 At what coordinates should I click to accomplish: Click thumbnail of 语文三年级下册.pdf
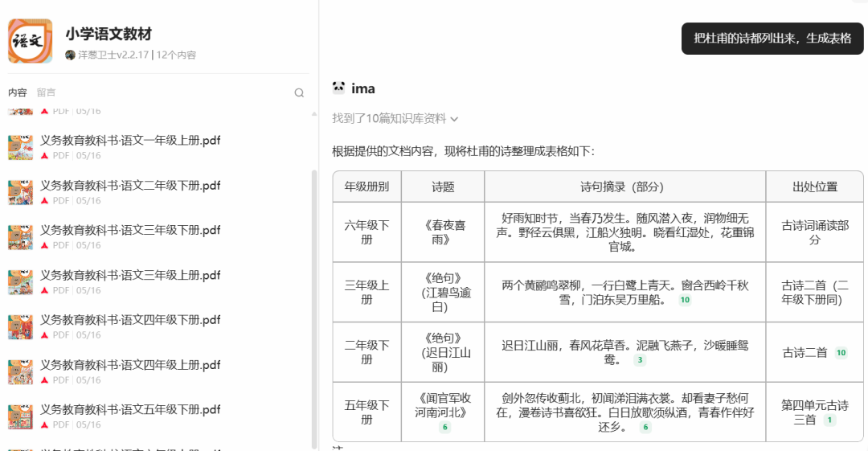click(x=20, y=237)
